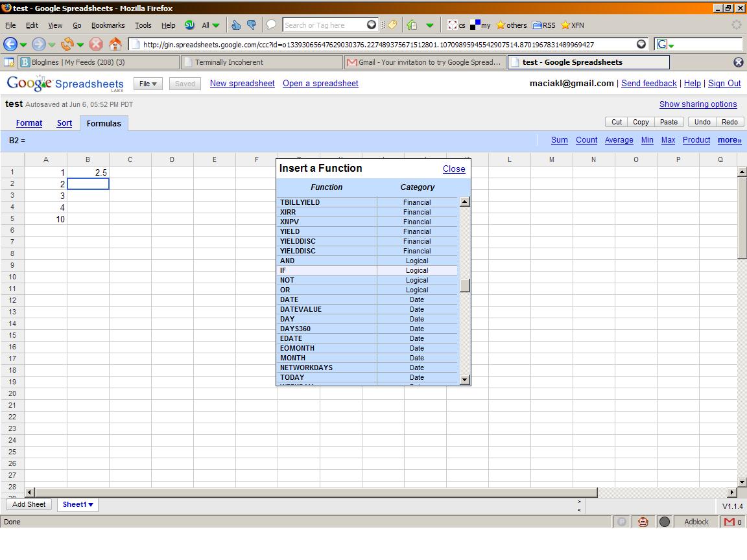Click the Send feedback link
This screenshot has height=560, width=747.
tap(649, 84)
